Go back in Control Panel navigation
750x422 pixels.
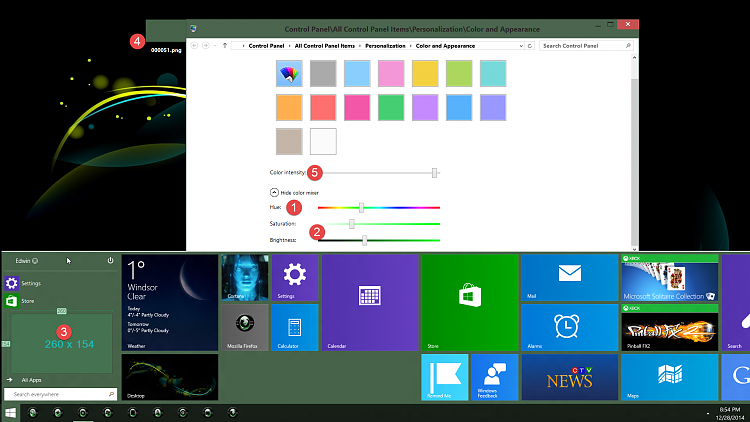click(x=194, y=45)
